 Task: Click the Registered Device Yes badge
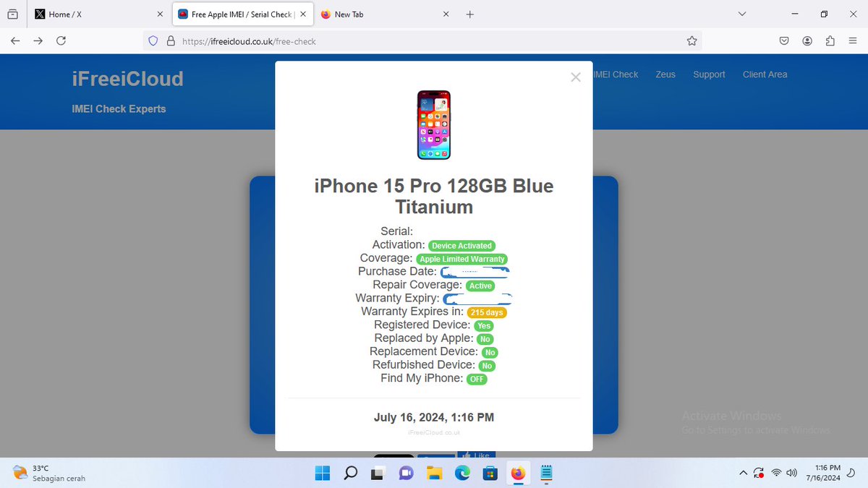(x=484, y=325)
